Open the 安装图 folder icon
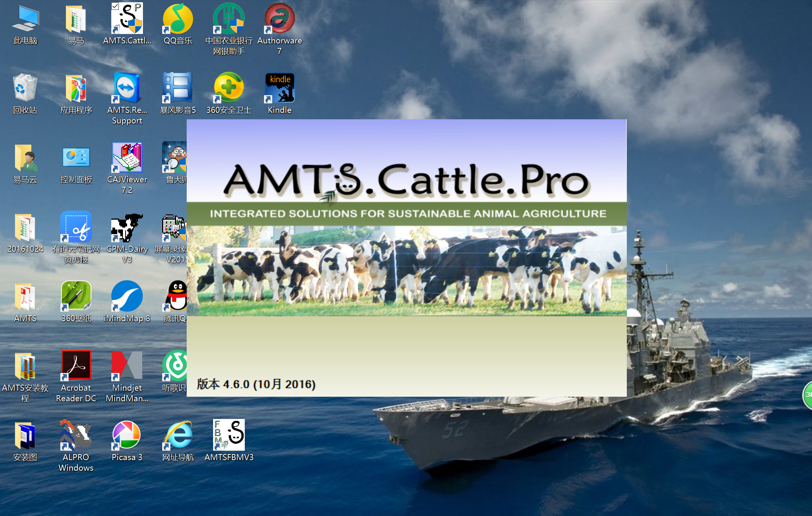This screenshot has width=812, height=516. pyautogui.click(x=25, y=441)
